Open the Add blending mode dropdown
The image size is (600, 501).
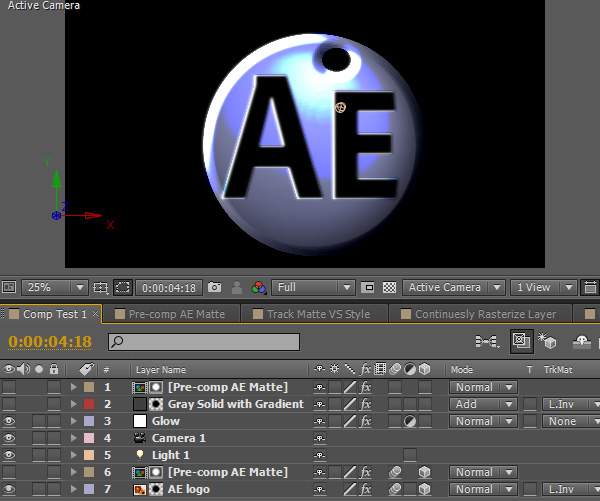481,405
